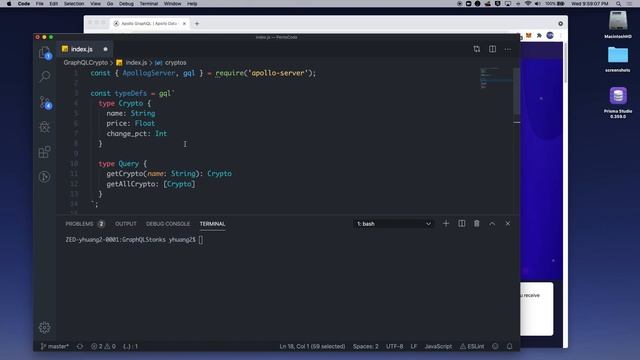Click the terminal prompt input area
This screenshot has width=640, height=360.
(201, 240)
